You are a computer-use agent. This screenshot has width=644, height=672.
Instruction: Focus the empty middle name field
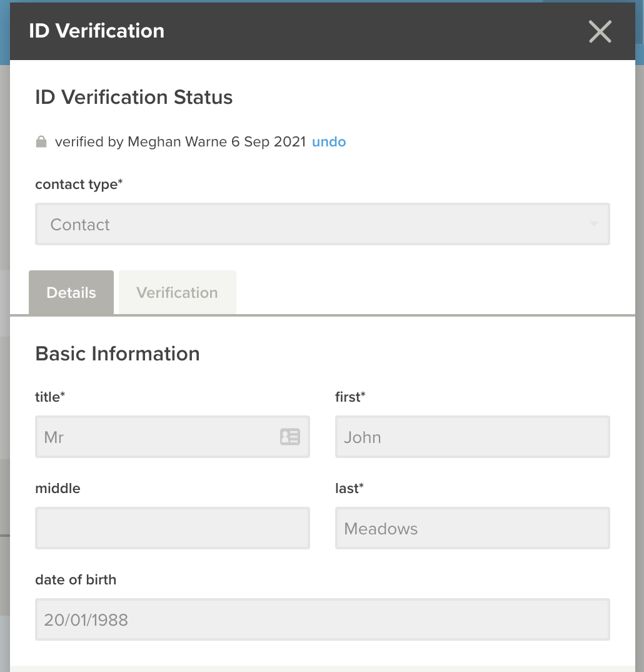pos(173,528)
